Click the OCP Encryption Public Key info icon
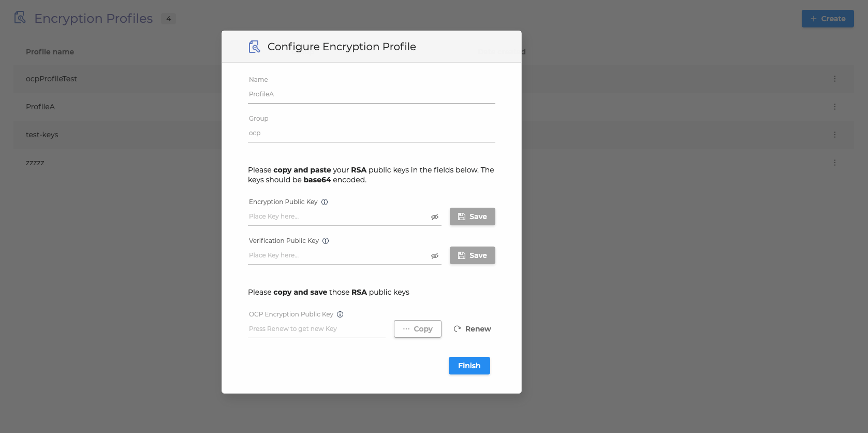This screenshot has height=433, width=868. (340, 314)
